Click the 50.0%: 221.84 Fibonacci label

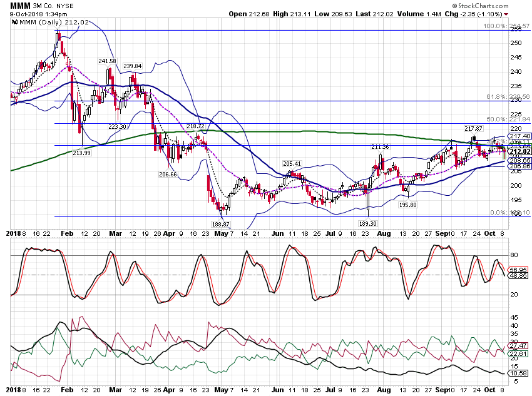(508, 119)
